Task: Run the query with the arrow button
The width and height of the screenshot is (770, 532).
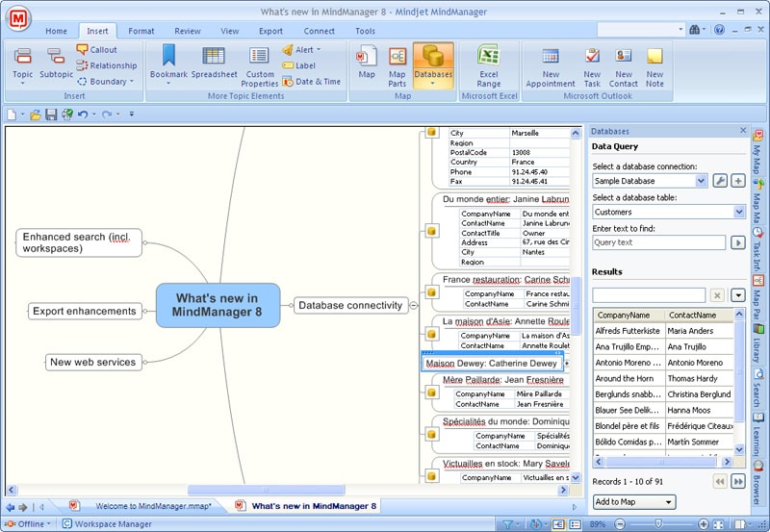Action: [737, 242]
